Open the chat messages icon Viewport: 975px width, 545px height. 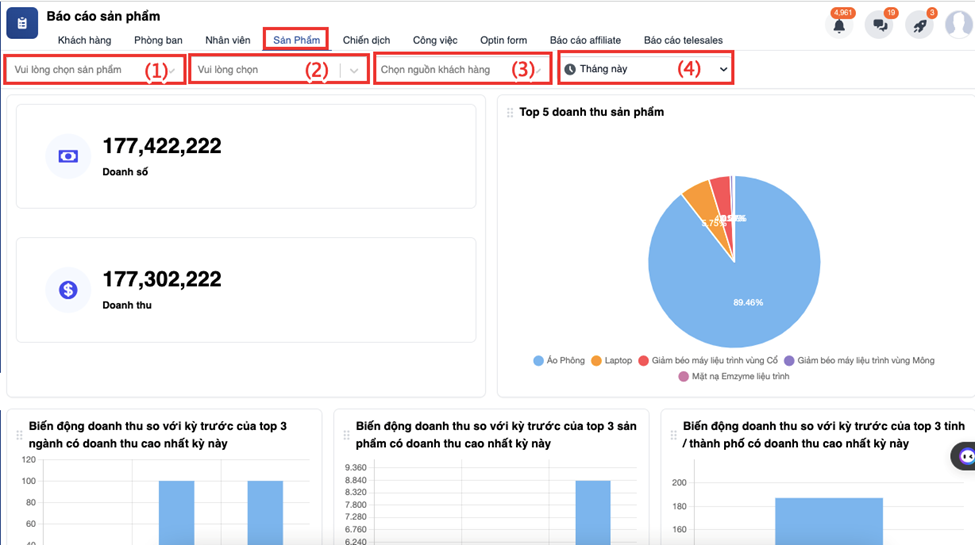point(880,26)
